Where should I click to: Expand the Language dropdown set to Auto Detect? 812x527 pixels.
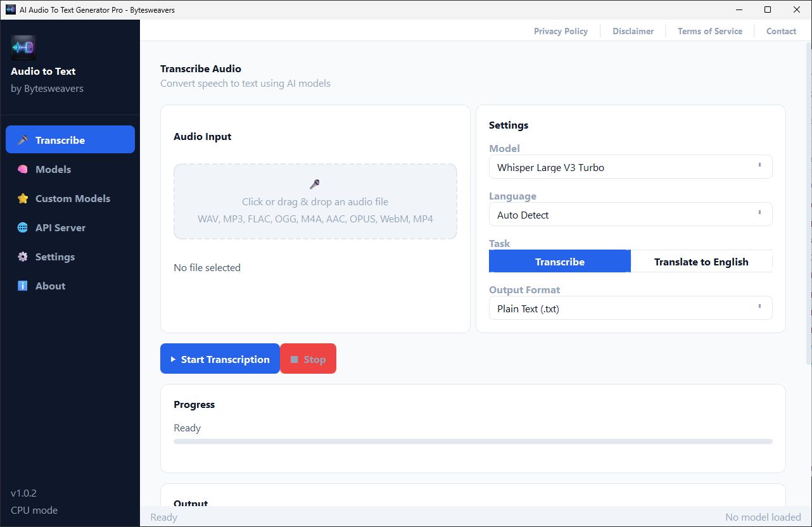tap(630, 214)
